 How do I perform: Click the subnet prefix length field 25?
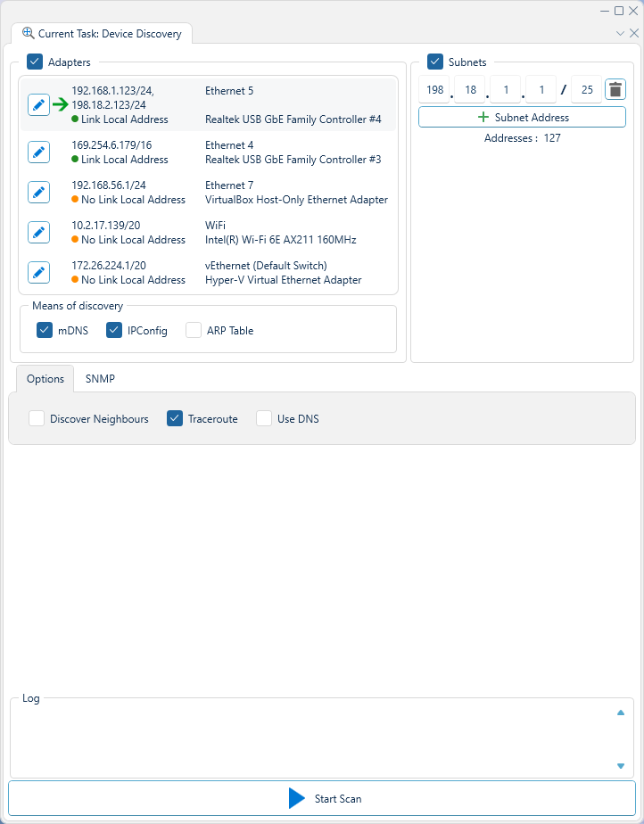[587, 89]
